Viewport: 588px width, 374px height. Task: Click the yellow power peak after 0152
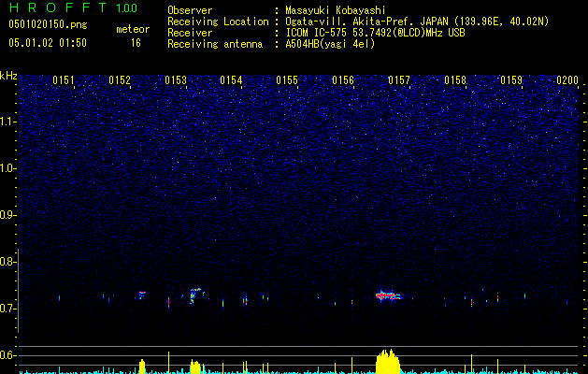pyautogui.click(x=142, y=367)
